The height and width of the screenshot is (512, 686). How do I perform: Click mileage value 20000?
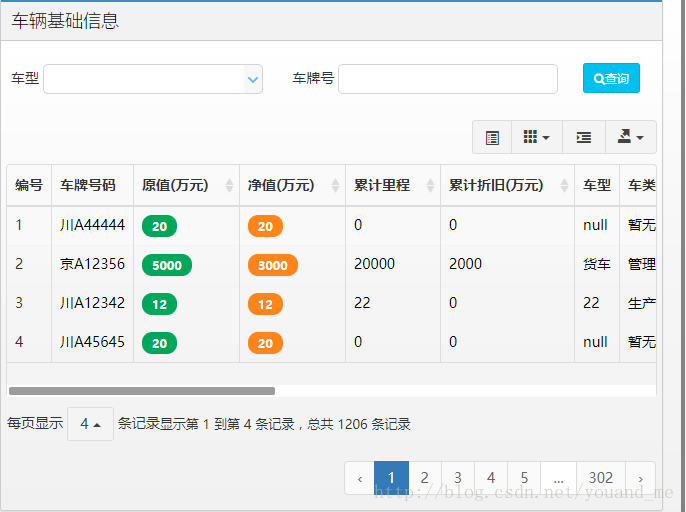374,264
